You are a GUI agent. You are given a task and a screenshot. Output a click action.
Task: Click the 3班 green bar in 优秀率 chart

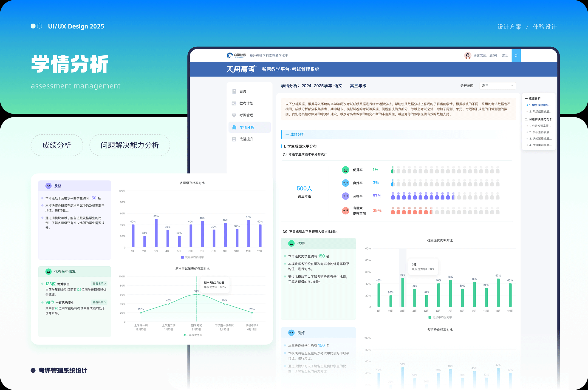[403, 292]
